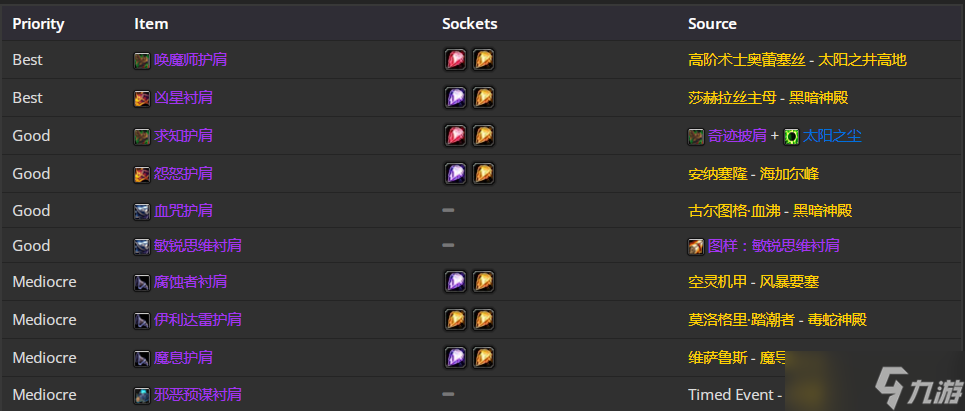965x411 pixels.
Task: Open the 敏锐思维衬肩 item link
Action: coord(198,246)
